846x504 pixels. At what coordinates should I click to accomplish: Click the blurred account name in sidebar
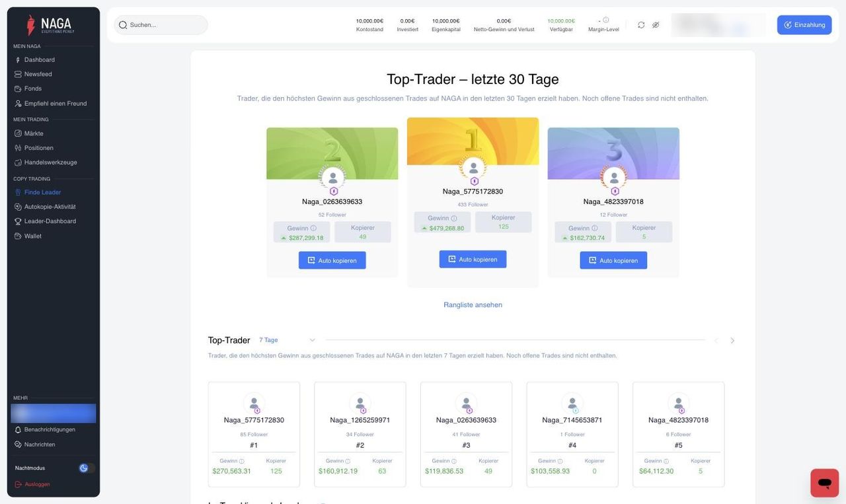click(54, 414)
